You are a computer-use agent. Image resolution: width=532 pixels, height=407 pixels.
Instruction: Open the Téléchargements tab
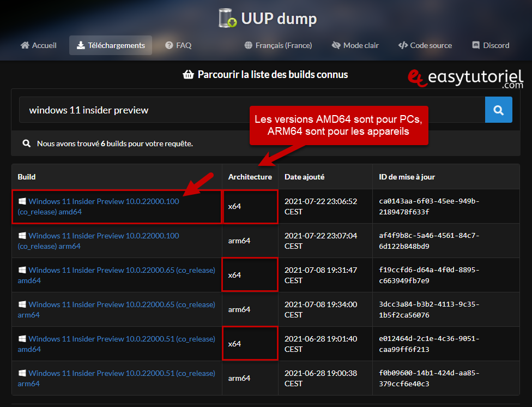(111, 45)
